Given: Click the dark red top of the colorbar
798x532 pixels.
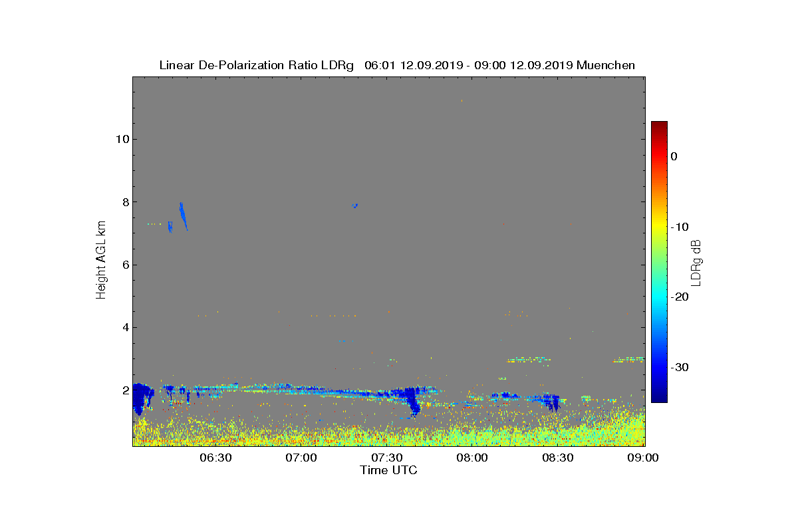Looking at the screenshot, I should (x=659, y=126).
